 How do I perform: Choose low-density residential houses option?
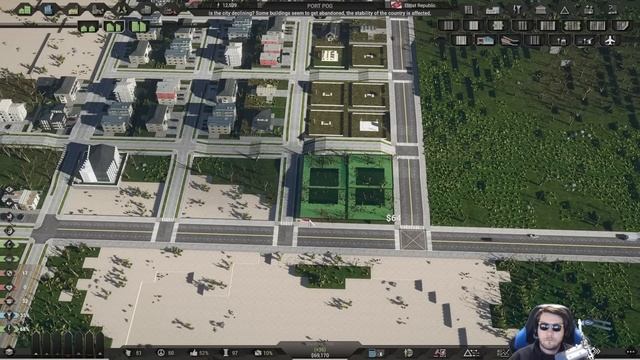88,27
